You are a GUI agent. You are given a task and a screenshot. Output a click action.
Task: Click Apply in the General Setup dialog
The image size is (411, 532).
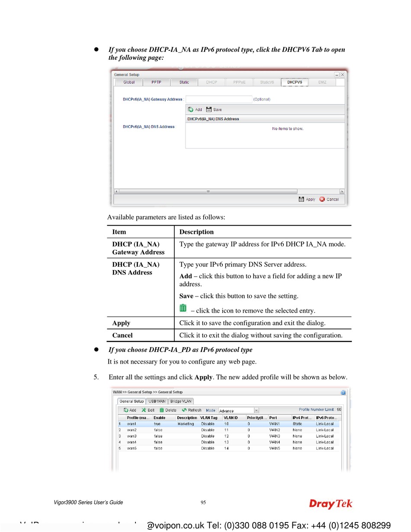(307, 199)
